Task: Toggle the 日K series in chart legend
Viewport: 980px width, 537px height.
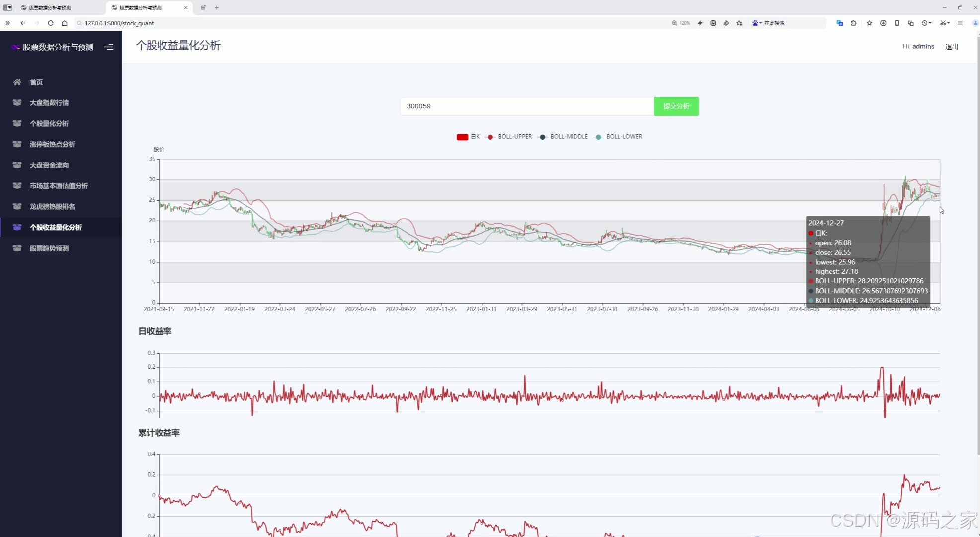Action: click(x=468, y=137)
